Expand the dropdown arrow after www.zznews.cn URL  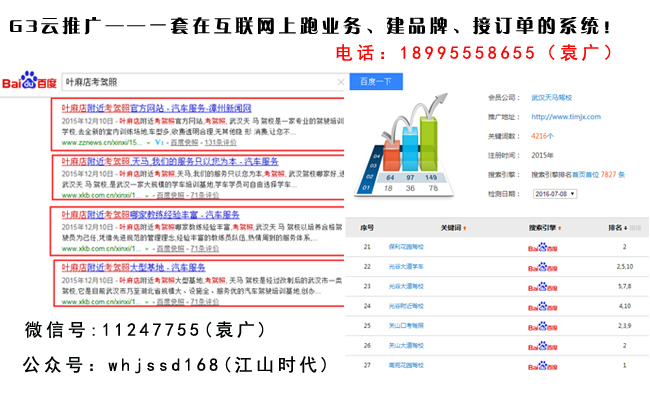click(x=148, y=143)
